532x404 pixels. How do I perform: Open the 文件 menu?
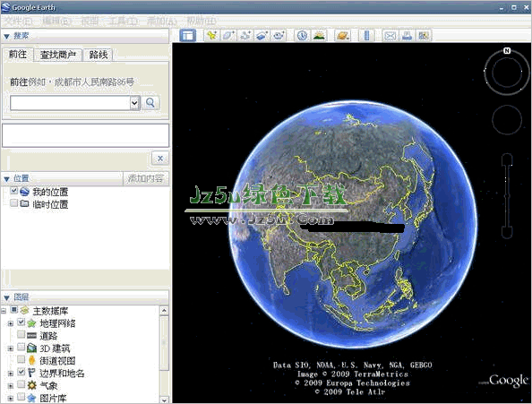pyautogui.click(x=18, y=21)
